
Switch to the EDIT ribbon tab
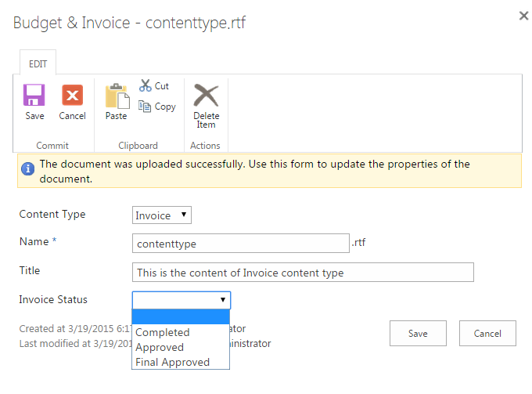tap(38, 64)
